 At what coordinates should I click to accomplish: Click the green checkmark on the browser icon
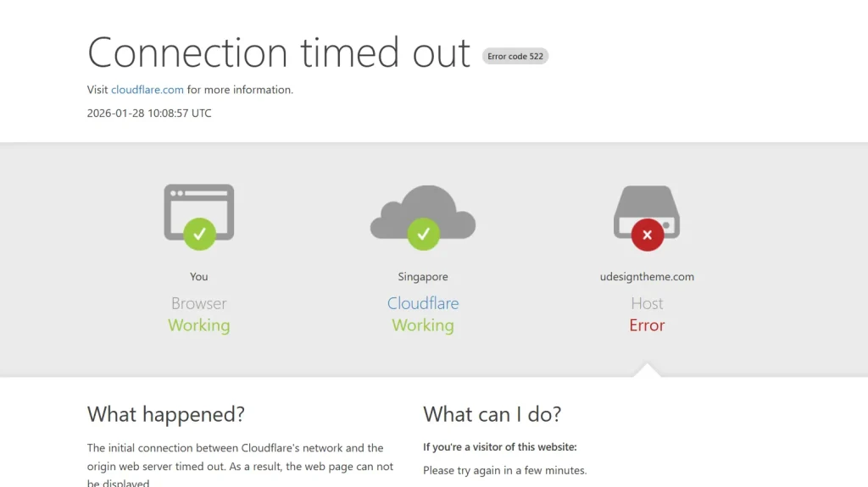click(199, 234)
